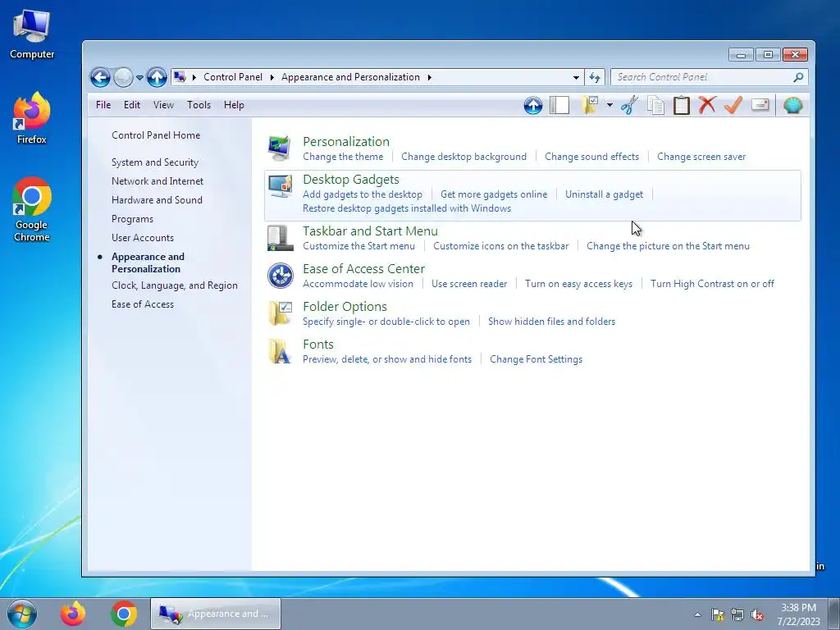This screenshot has width=840, height=630.
Task: Open the File menu
Action: tap(103, 105)
